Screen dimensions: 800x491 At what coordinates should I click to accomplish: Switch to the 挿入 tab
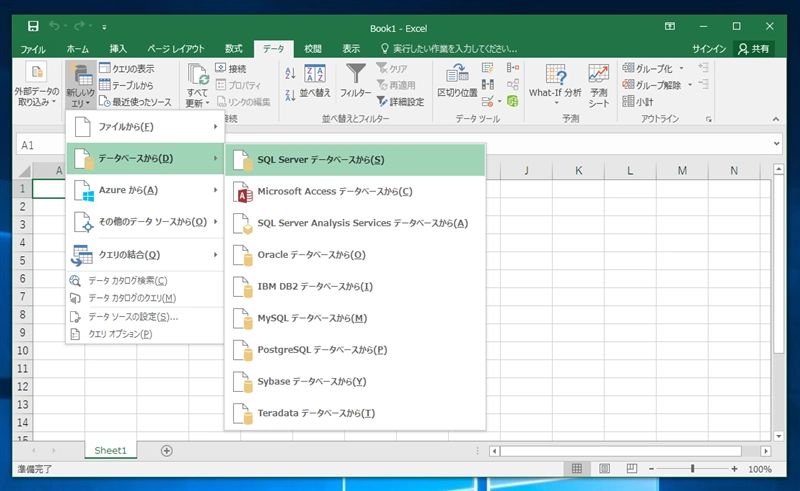(x=118, y=49)
